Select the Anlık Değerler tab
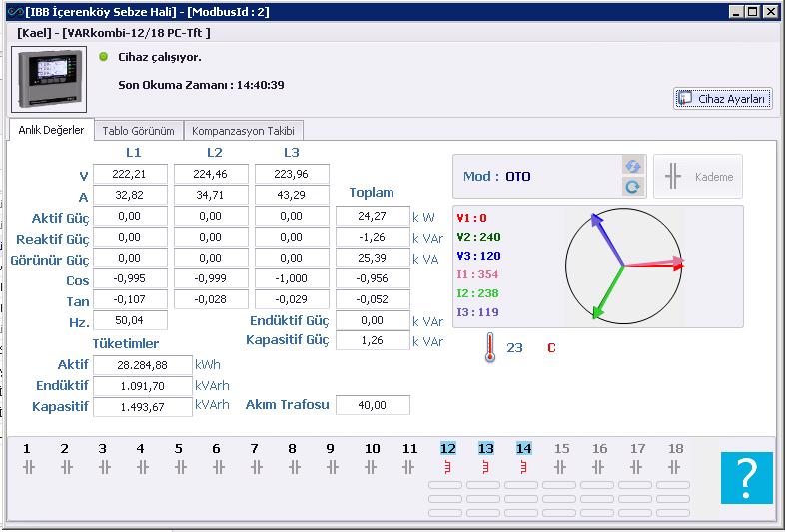This screenshot has height=532, width=785. [x=51, y=131]
